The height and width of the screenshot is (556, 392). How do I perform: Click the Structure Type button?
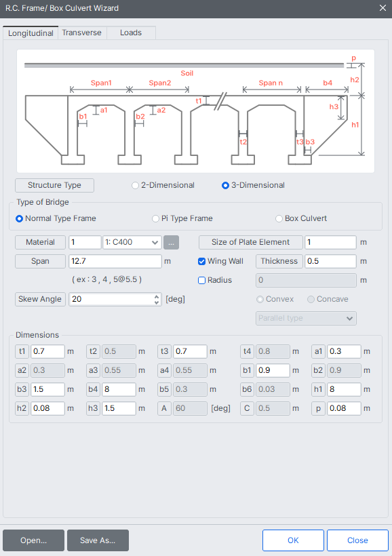(x=54, y=185)
